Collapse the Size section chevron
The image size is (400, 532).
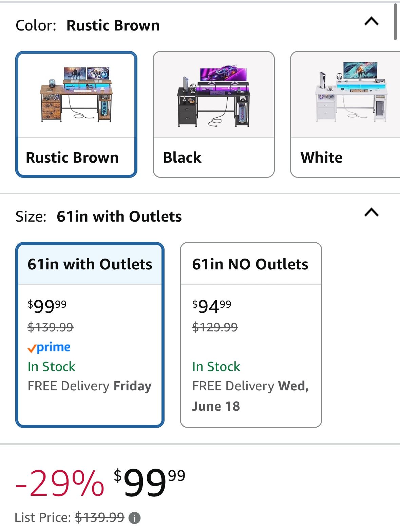(x=371, y=212)
